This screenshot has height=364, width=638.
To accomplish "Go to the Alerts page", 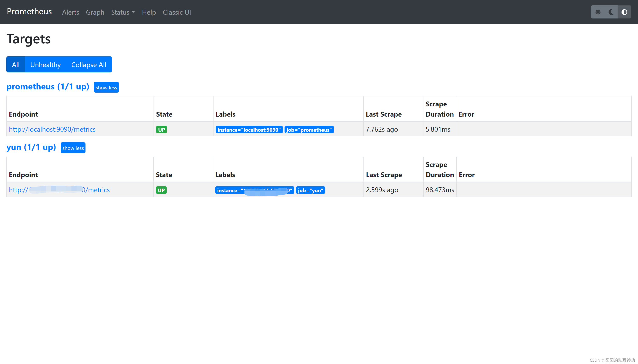I will [71, 12].
